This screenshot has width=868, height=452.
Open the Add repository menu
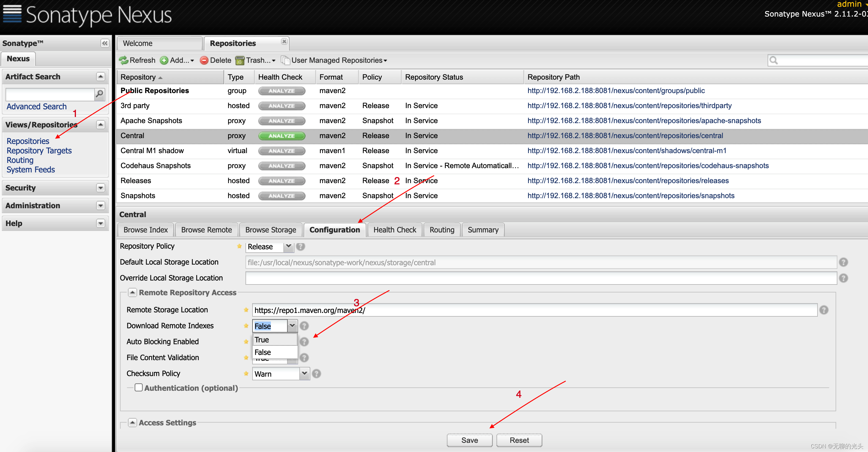[x=177, y=60]
